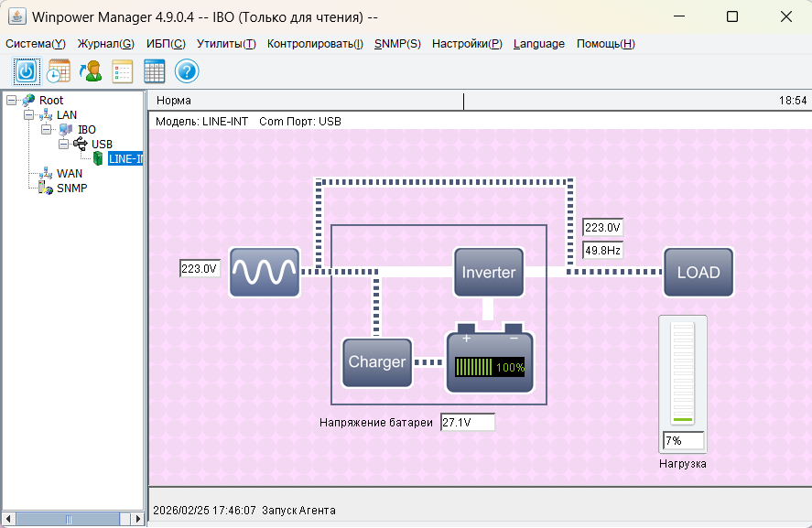Open the calendar schedule toolbar icon
Viewport: 812px width, 528px height.
point(59,71)
